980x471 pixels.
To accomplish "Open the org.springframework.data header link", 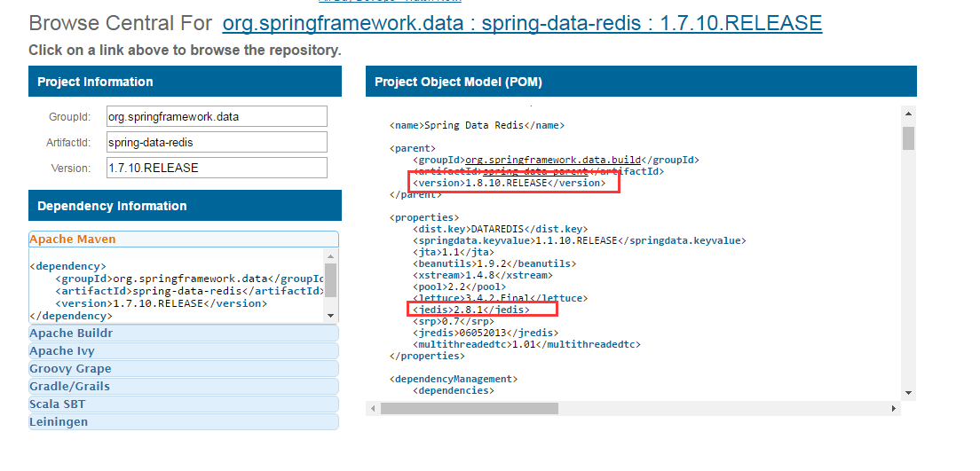I will [344, 23].
